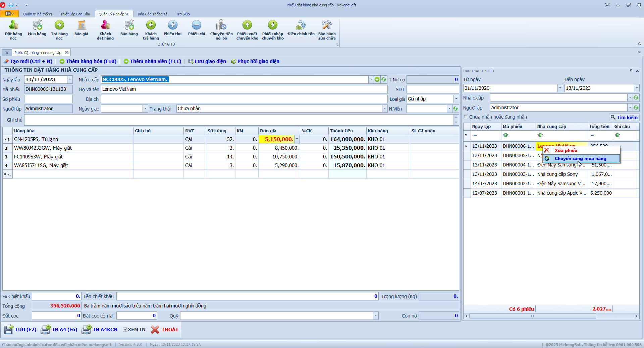This screenshot has width=644, height=348.
Task: Expand the Ngày lập date dropdown
Action: tap(70, 79)
